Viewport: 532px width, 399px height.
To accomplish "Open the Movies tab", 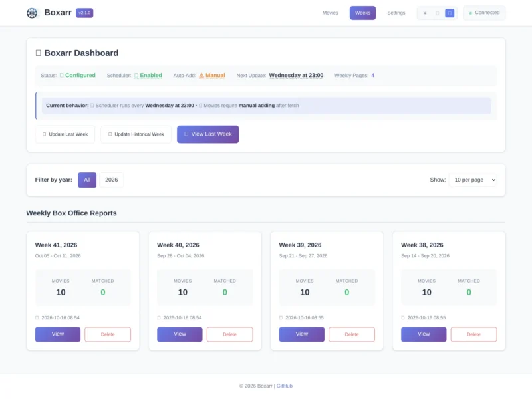I will [330, 13].
